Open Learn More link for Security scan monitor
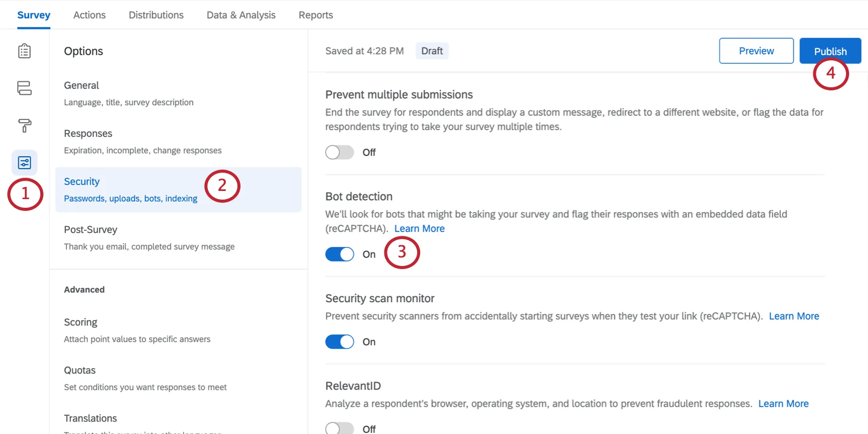 tap(793, 316)
